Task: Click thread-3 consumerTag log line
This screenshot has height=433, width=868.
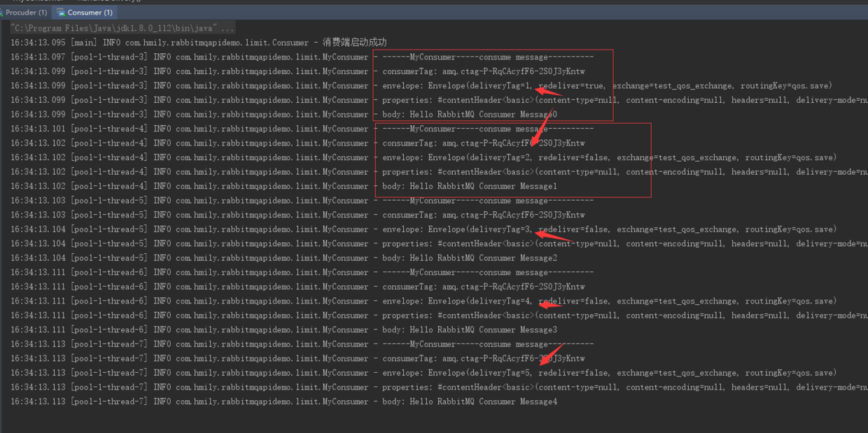Action: coord(297,71)
